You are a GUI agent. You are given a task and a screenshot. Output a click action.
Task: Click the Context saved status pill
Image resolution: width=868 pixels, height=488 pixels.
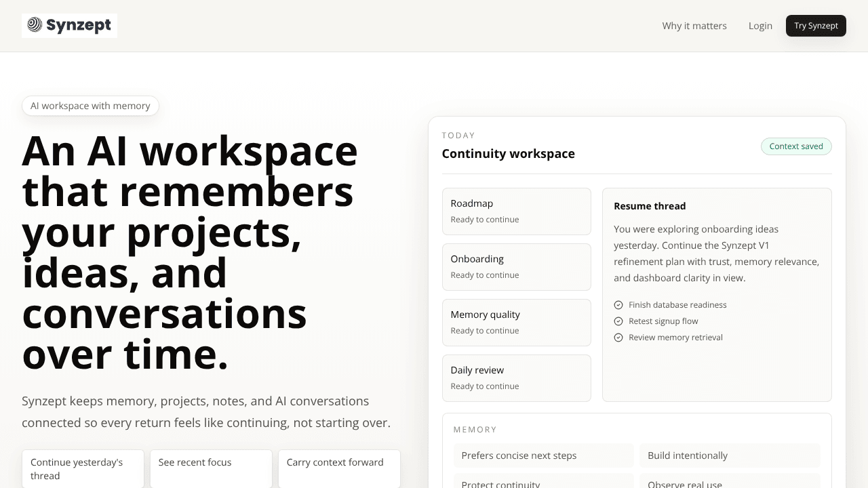(x=796, y=146)
